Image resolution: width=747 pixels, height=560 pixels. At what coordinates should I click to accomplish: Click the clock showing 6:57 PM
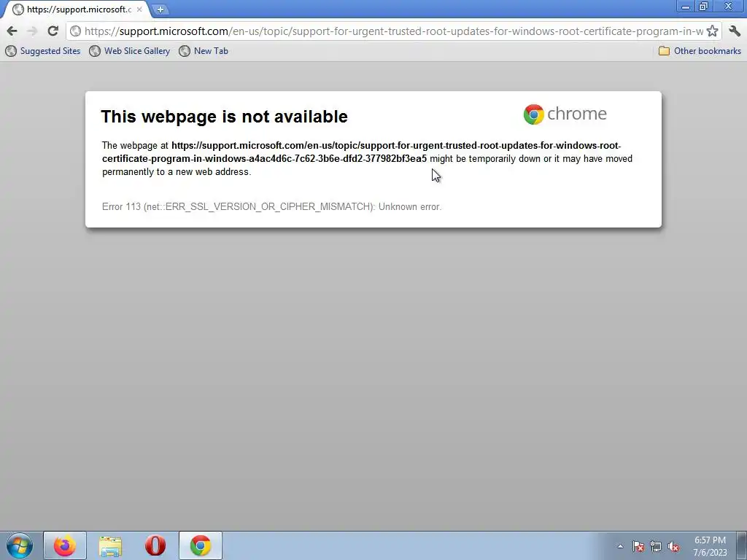(710, 546)
